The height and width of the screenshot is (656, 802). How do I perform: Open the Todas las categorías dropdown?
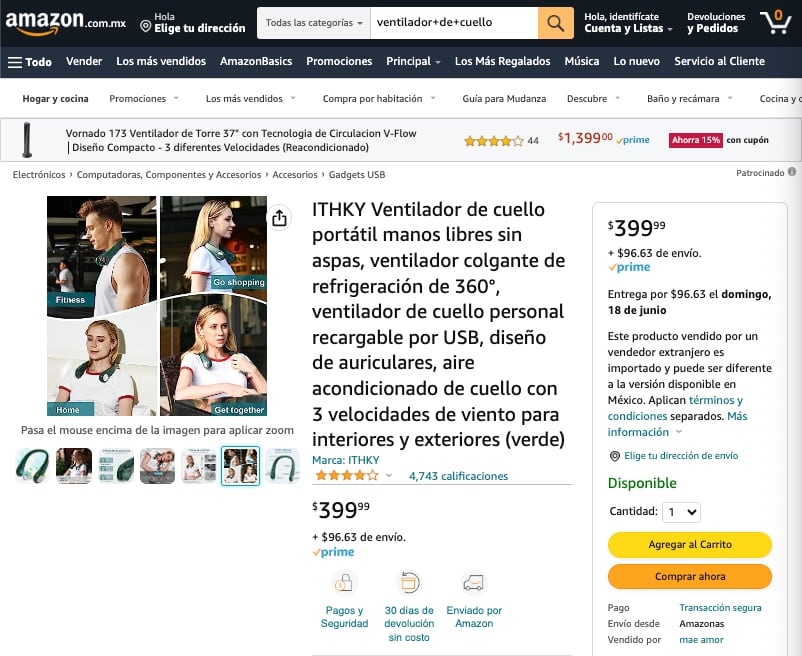point(314,23)
